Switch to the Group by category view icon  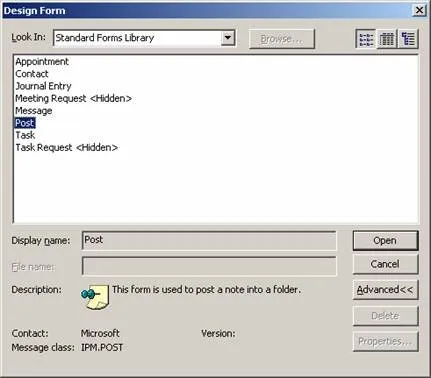408,39
